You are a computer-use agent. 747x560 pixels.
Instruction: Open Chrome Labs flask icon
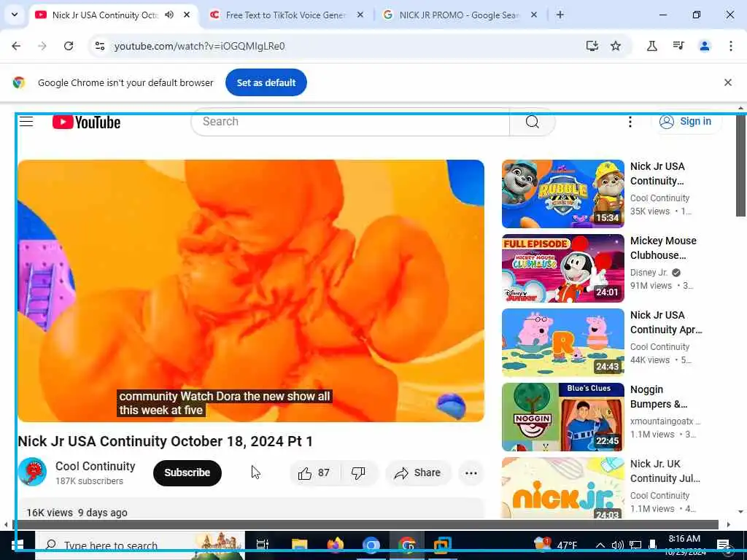coord(651,46)
